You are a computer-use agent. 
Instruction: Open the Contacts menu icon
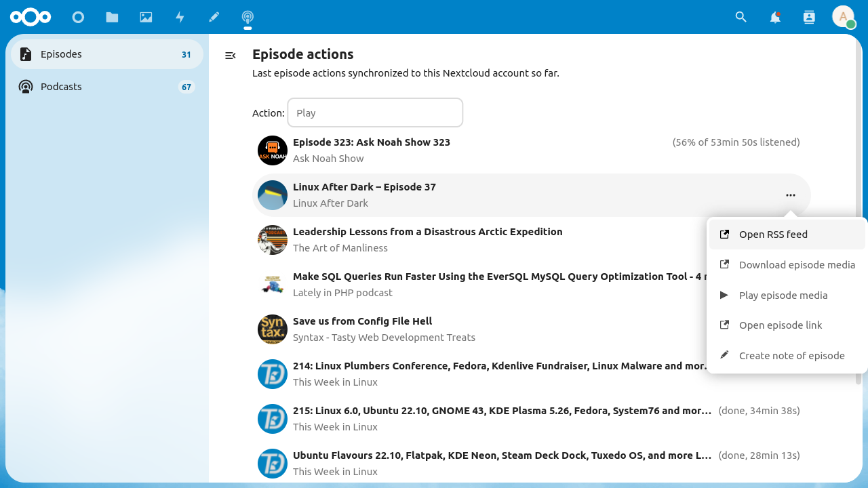[809, 17]
